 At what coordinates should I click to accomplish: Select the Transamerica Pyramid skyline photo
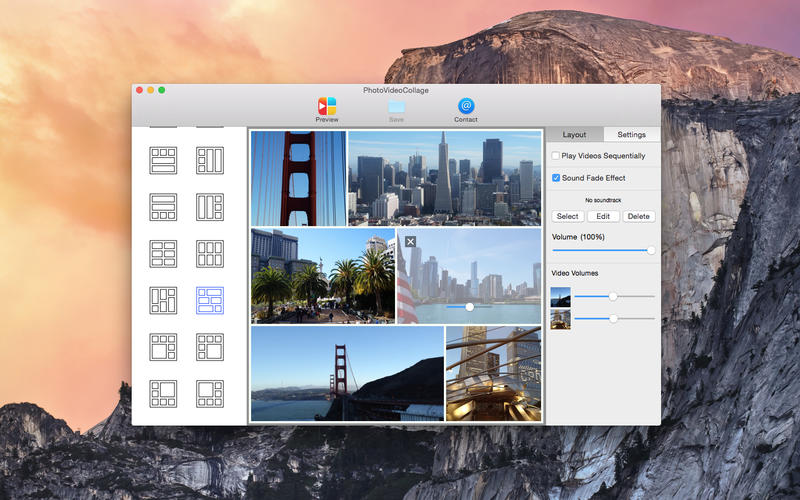444,177
